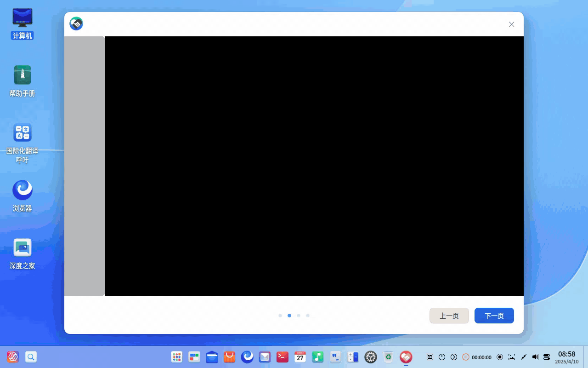
Task: Return to the previous page with 上一页
Action: pyautogui.click(x=449, y=316)
